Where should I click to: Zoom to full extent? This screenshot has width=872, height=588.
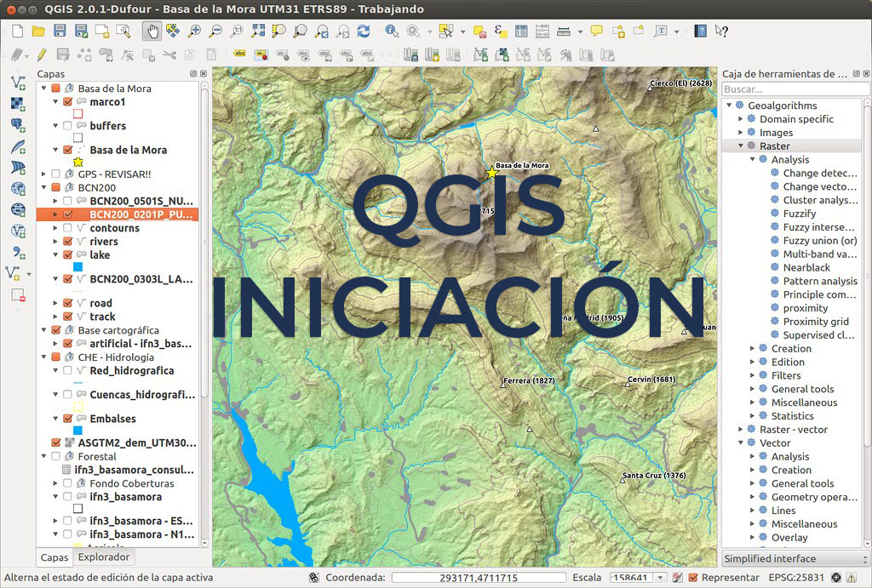point(258,31)
